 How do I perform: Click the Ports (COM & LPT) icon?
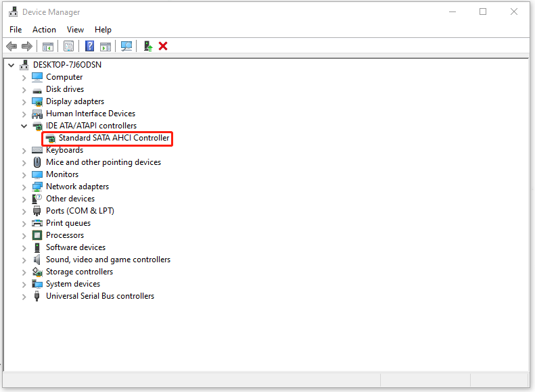pos(37,211)
